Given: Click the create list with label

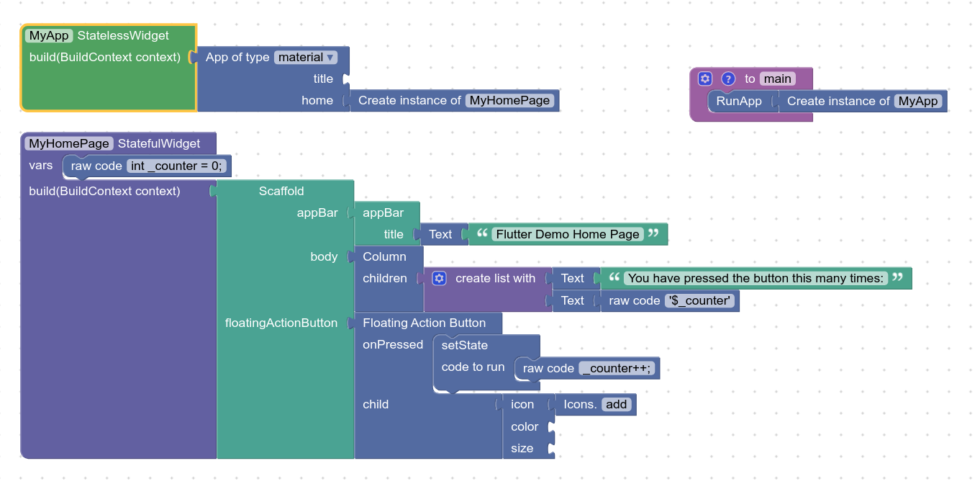Looking at the screenshot, I should pos(495,278).
